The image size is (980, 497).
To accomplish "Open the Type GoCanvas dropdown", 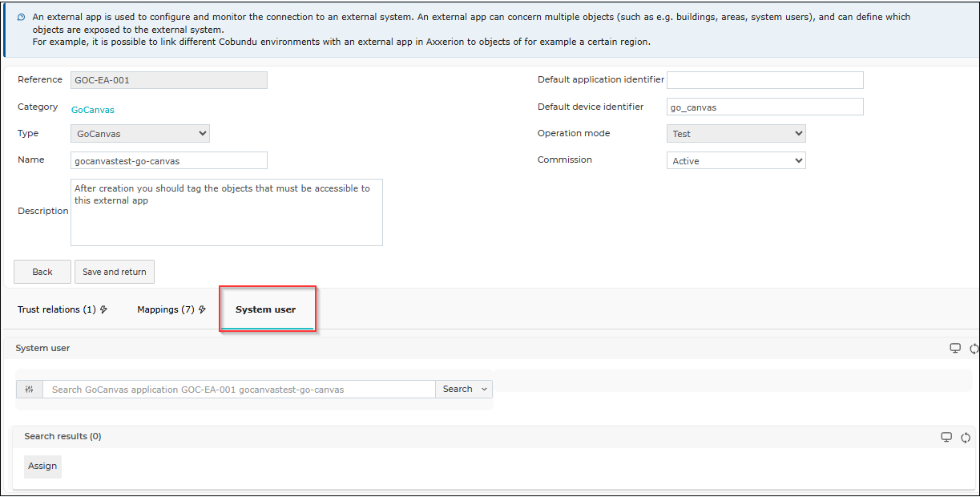I will 140,134.
